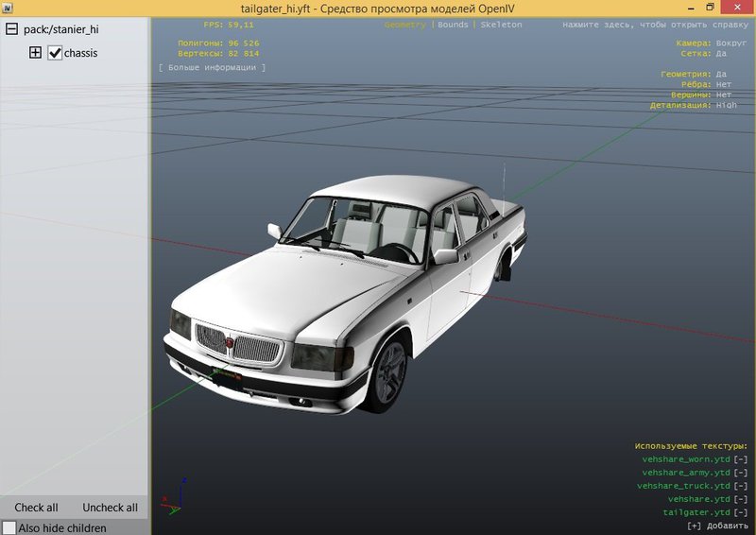
Task: Toggle the Вершины vertices setting
Action: click(x=724, y=95)
